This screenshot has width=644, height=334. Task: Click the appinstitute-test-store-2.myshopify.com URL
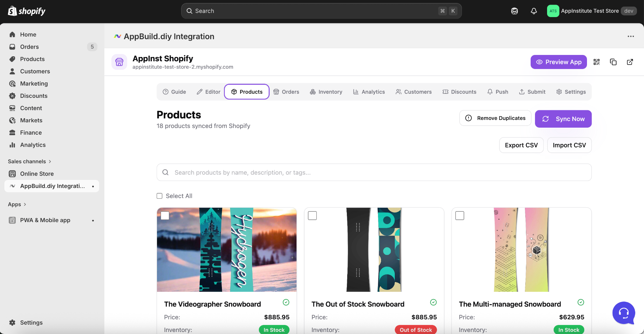tap(183, 67)
